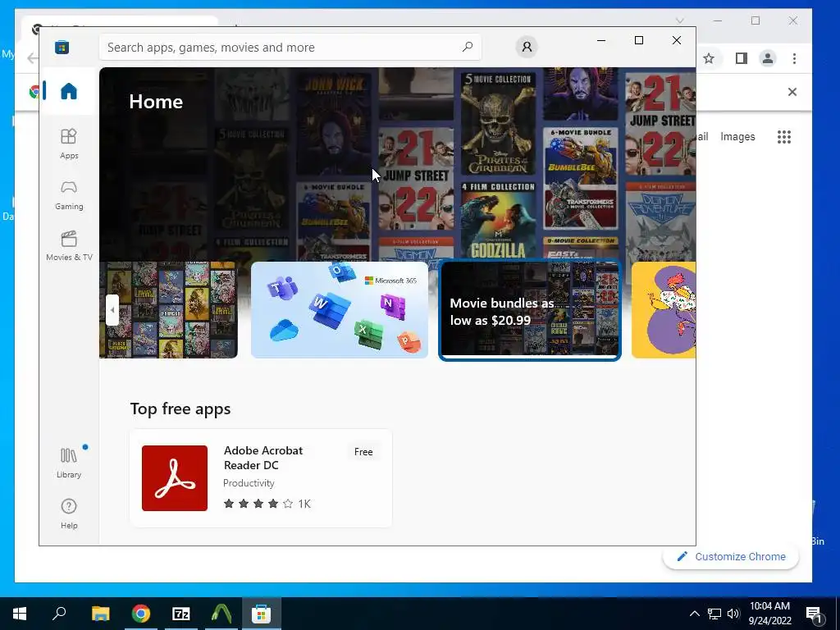
Task: Open notification center icon
Action: (814, 614)
